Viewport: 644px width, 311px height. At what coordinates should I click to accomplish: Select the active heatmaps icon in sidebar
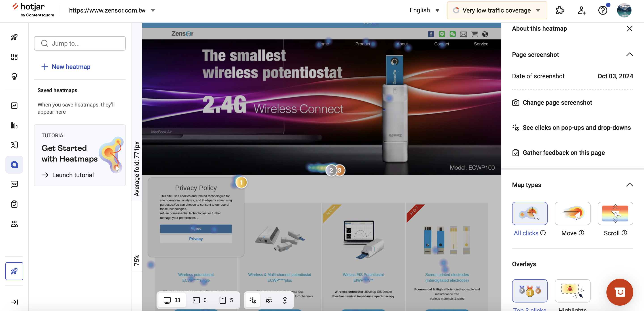(14, 165)
